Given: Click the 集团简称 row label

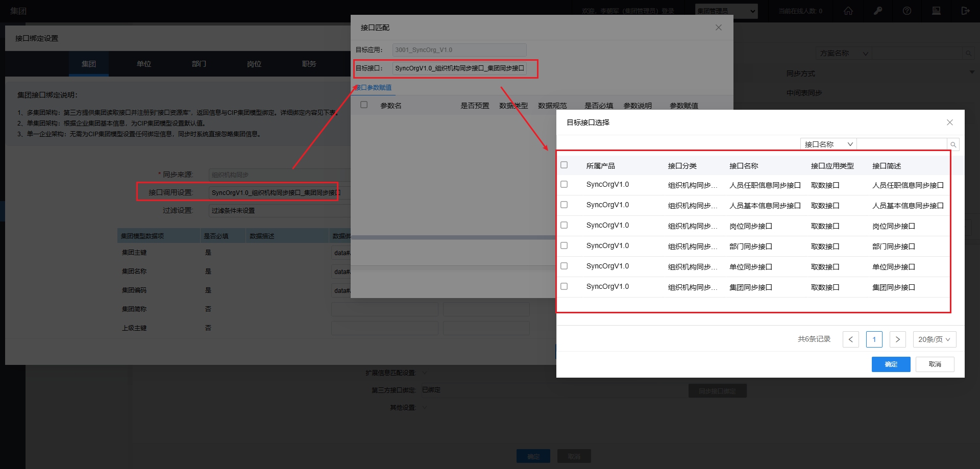Looking at the screenshot, I should [134, 309].
